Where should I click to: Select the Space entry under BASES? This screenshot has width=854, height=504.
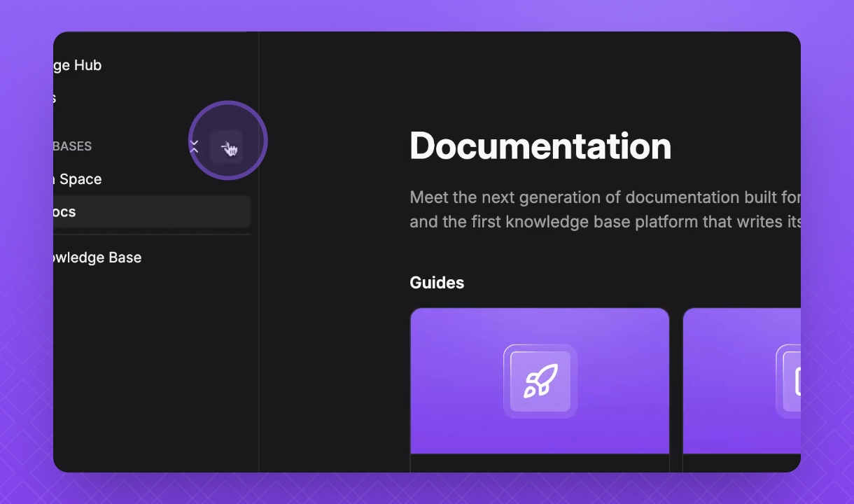click(78, 179)
